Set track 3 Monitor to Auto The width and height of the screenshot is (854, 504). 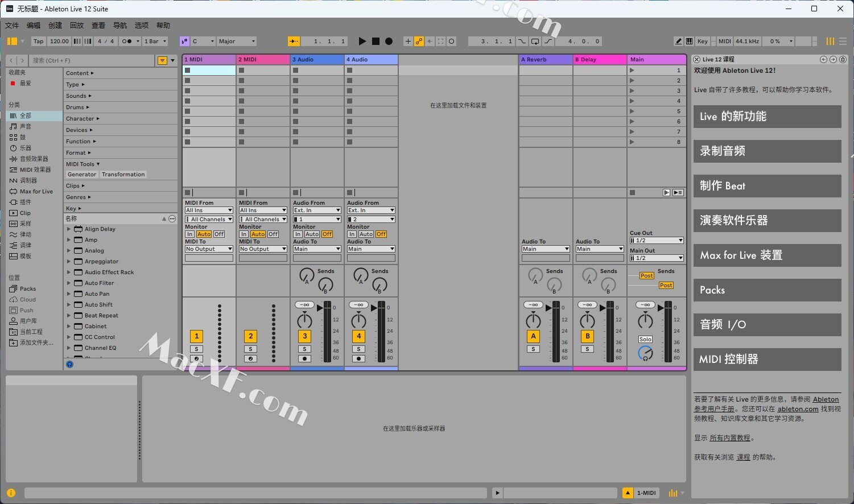(x=312, y=234)
